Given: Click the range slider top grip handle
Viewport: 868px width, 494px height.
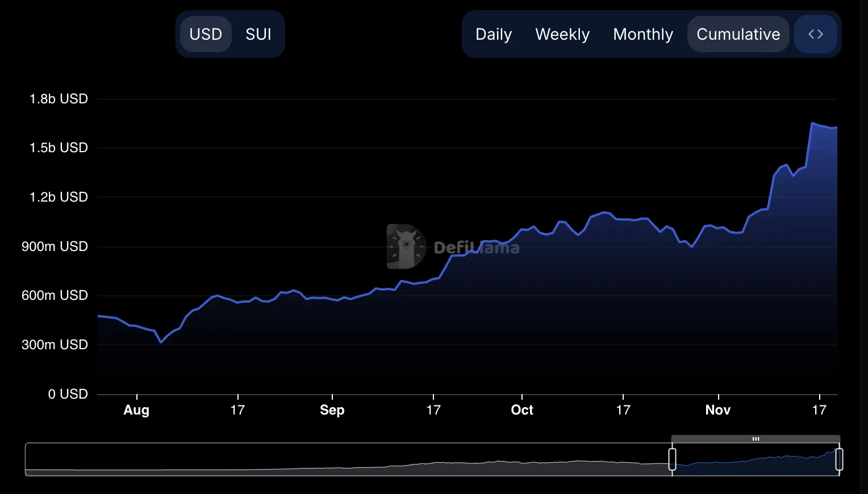Looking at the screenshot, I should pos(756,439).
